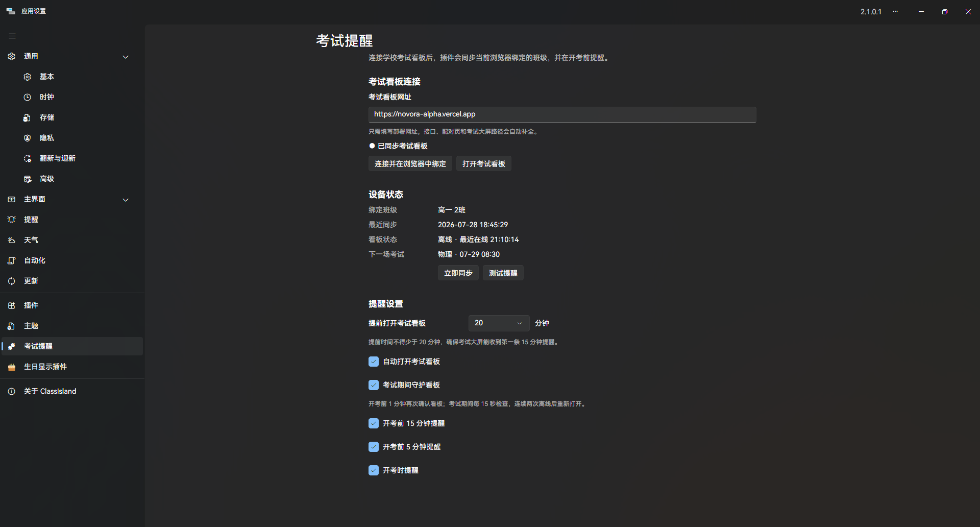The width and height of the screenshot is (980, 527).
Task: Click the 已同步考试看板 status text
Action: 403,146
